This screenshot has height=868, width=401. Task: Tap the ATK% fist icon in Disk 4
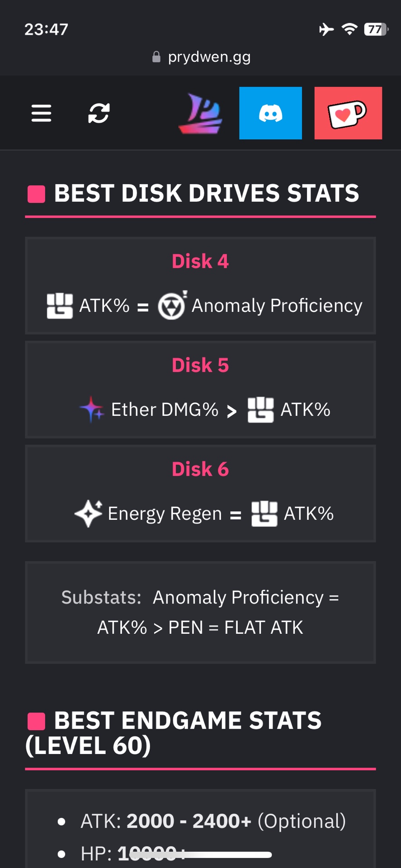(60, 306)
